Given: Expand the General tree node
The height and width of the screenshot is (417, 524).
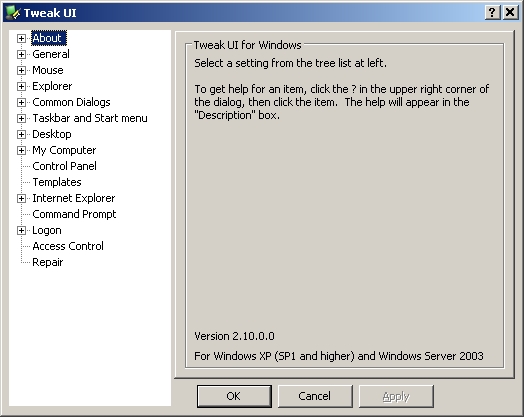Looking at the screenshot, I should (x=21, y=54).
